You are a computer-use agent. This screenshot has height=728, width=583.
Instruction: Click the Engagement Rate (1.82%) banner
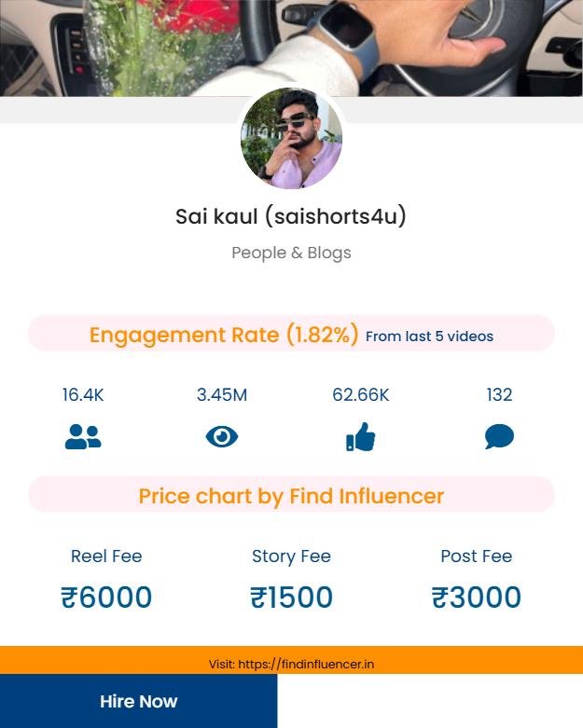(x=224, y=335)
